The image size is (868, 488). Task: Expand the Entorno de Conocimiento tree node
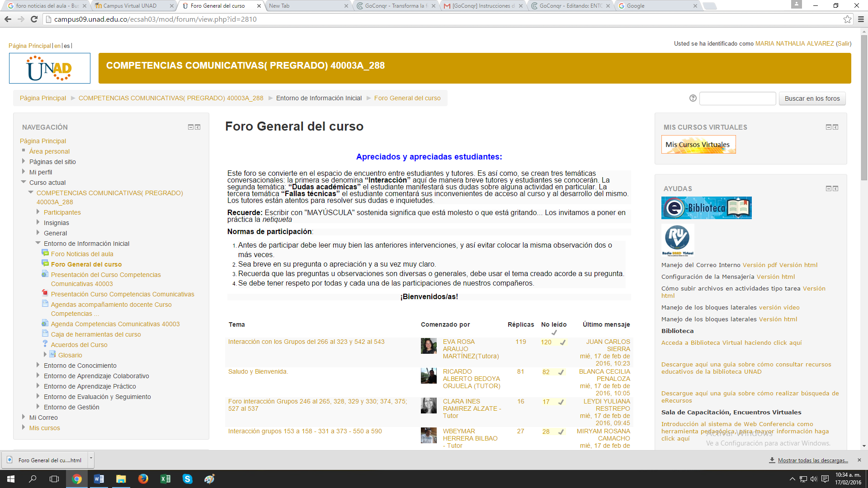38,365
